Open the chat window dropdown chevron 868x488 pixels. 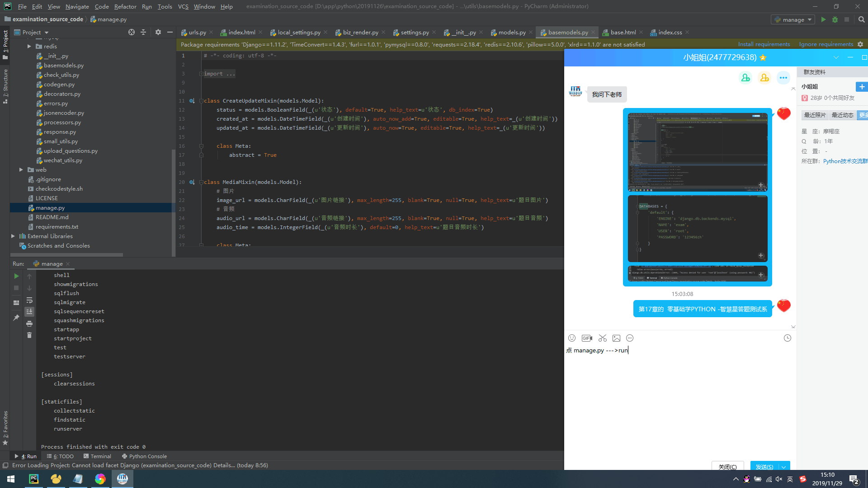pyautogui.click(x=836, y=57)
